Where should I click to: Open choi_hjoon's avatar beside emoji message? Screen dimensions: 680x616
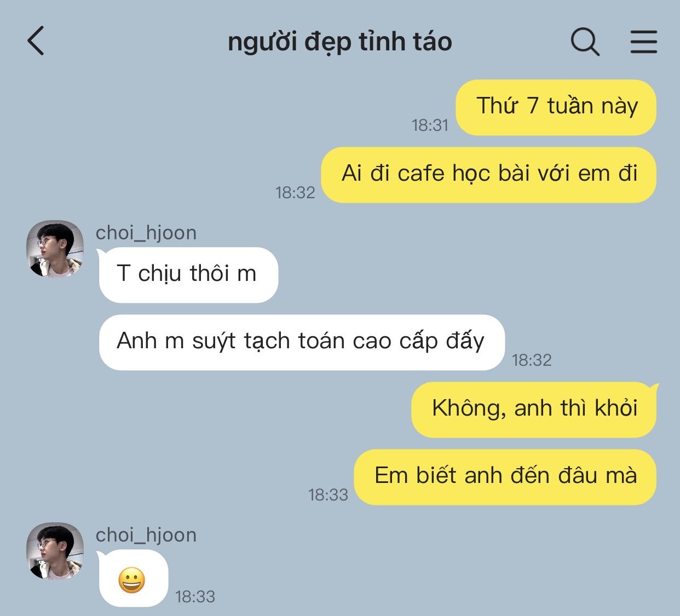coord(55,551)
